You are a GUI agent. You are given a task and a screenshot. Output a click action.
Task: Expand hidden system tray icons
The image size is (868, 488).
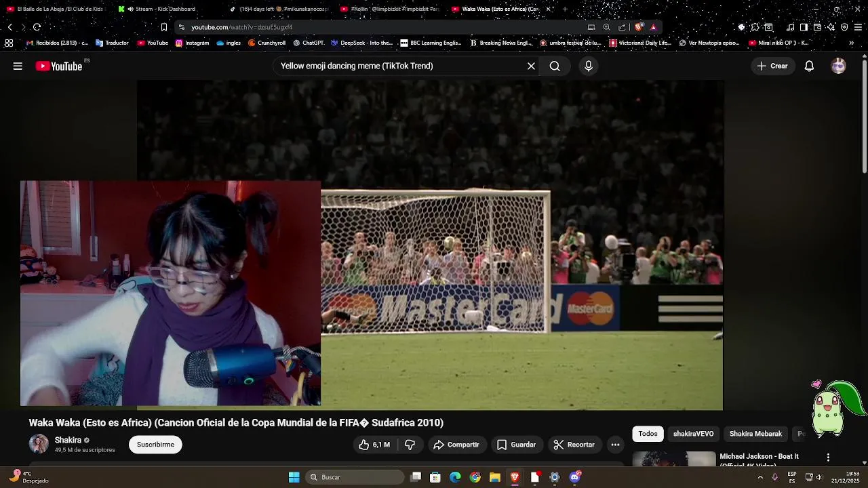point(760,477)
